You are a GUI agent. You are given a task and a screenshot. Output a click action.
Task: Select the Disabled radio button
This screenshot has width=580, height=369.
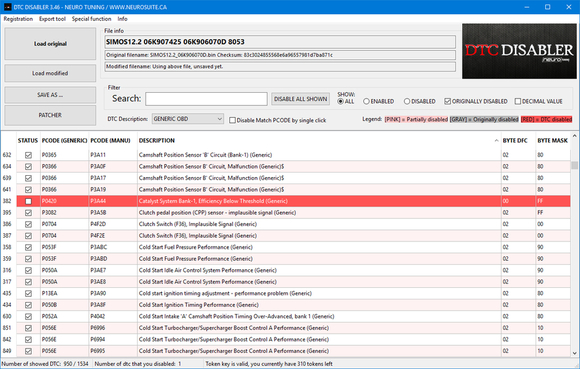pyautogui.click(x=407, y=101)
